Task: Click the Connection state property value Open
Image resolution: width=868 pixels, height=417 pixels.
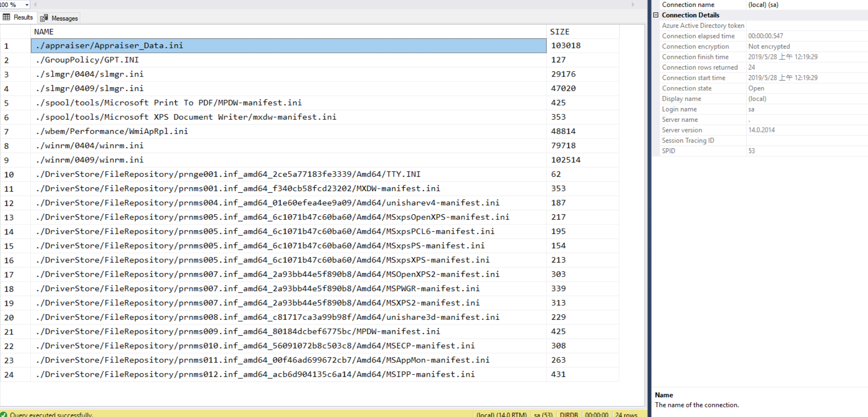Action: coord(756,88)
